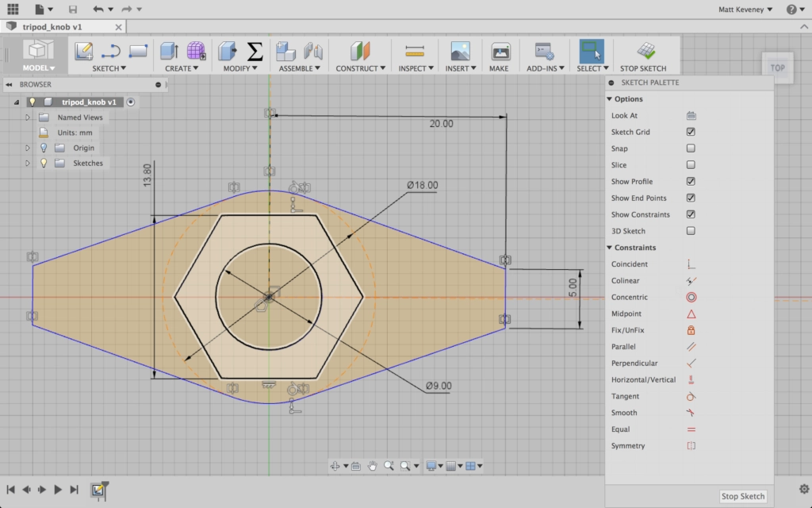Image resolution: width=812 pixels, height=508 pixels.
Task: Expand the Origin tree node
Action: click(x=28, y=148)
